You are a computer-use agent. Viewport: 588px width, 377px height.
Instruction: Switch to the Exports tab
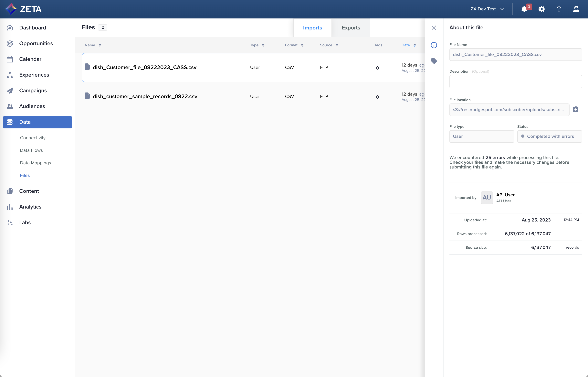tap(350, 28)
